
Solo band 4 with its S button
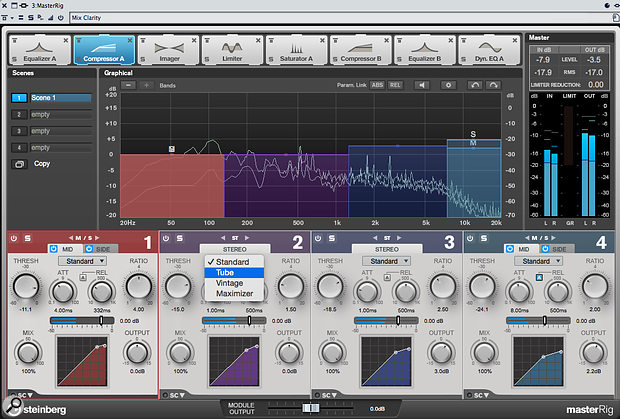pyautogui.click(x=484, y=238)
